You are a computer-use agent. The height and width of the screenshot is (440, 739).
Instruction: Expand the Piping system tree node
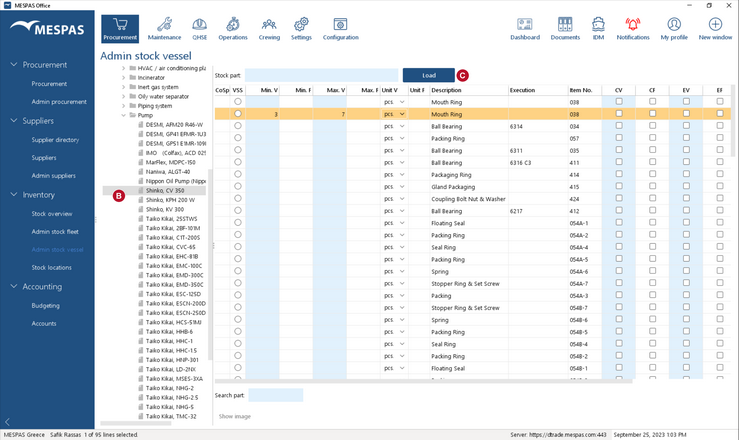[123, 106]
